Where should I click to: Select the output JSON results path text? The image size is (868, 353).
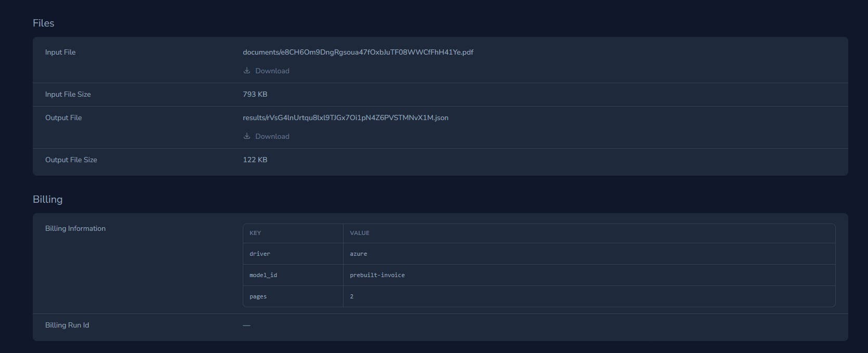[345, 117]
